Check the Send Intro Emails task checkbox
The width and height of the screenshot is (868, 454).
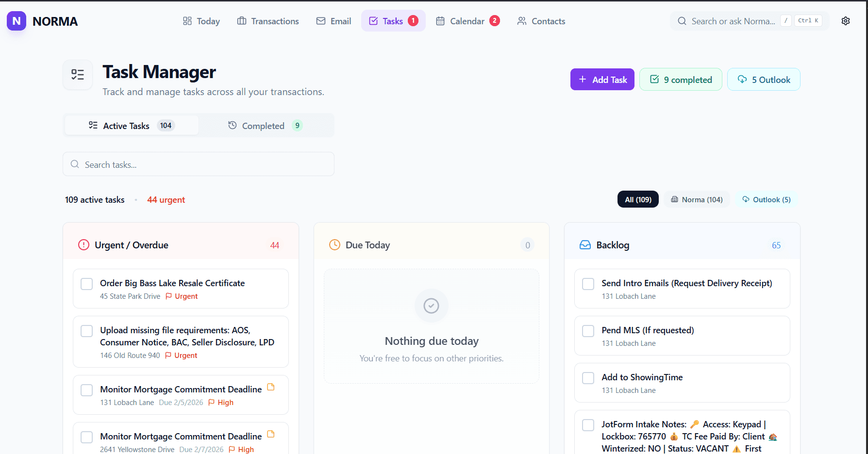588,284
